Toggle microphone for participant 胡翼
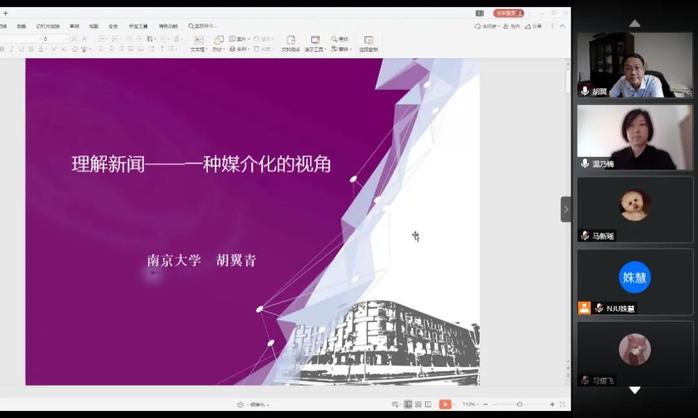 click(x=585, y=91)
